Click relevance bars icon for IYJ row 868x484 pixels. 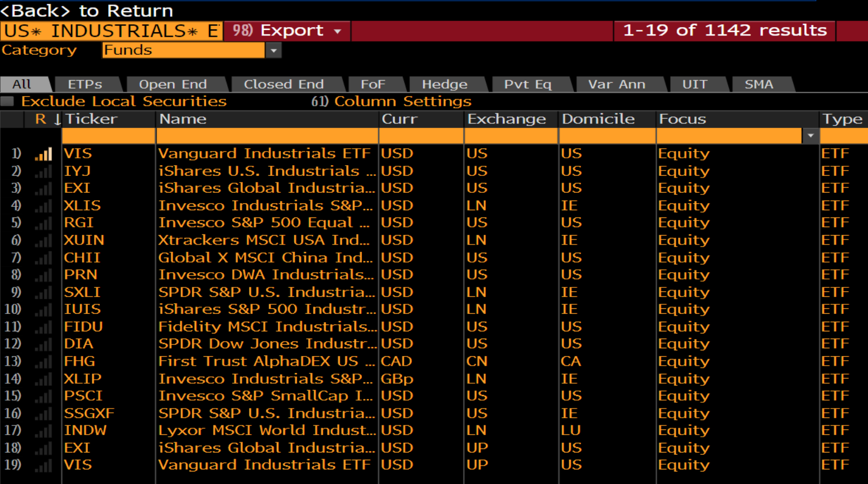(x=43, y=171)
